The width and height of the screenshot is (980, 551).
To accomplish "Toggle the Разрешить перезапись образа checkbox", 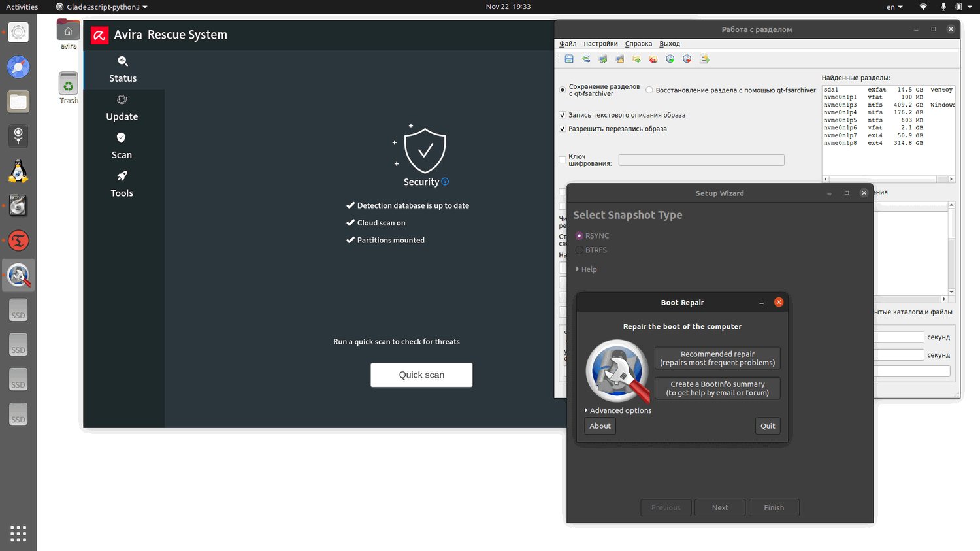I will pos(563,129).
